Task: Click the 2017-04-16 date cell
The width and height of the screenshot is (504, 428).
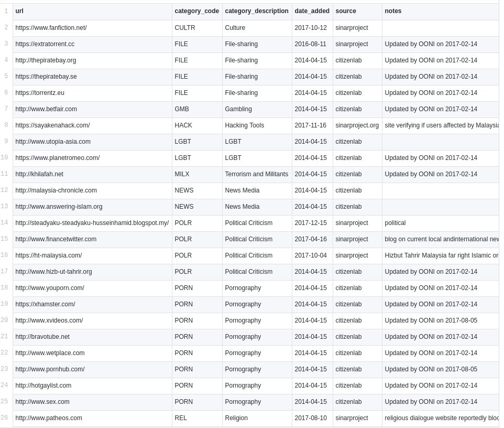Action: pos(312,239)
